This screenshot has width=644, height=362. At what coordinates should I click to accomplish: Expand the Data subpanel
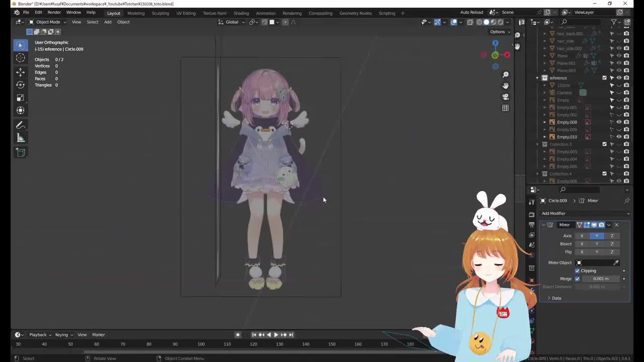[554, 298]
